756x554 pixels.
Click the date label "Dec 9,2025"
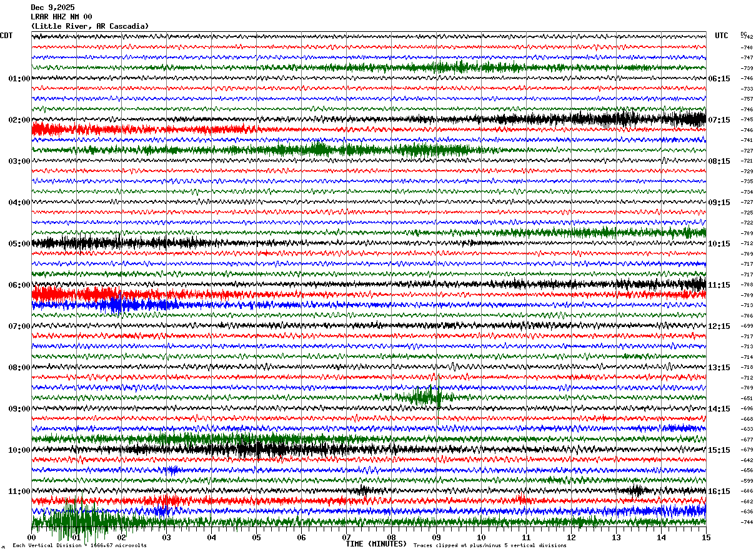52,8
